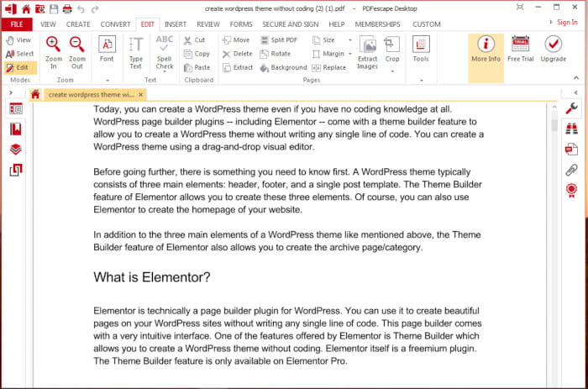
Task: Click the save floppy disk icon
Action: click(54, 8)
